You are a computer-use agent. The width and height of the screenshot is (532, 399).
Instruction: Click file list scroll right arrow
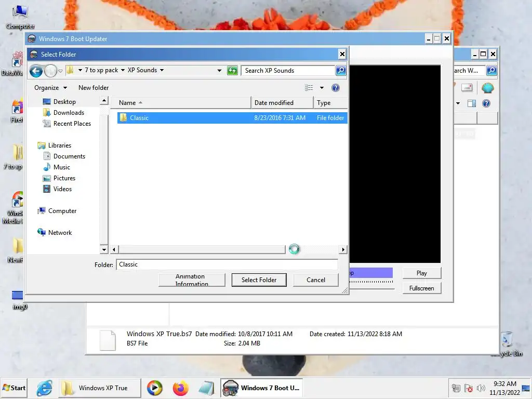pos(343,250)
